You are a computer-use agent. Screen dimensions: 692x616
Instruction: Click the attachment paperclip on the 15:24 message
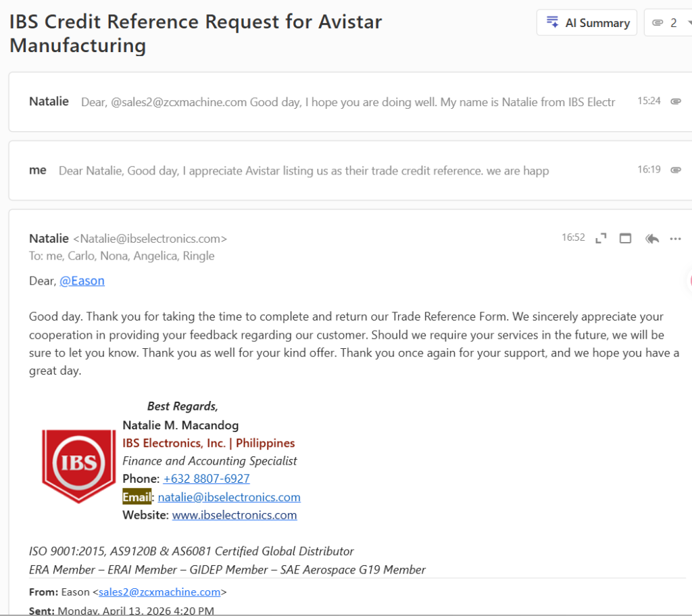(x=675, y=101)
